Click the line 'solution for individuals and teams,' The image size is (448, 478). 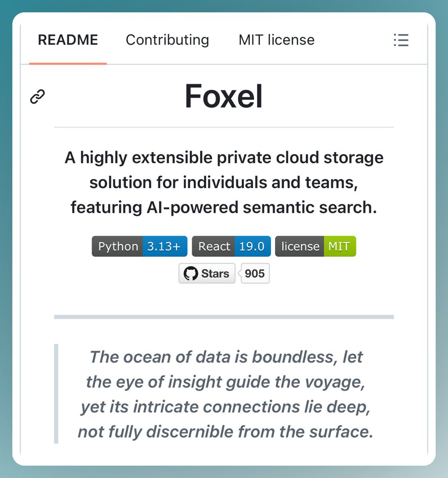224,182
